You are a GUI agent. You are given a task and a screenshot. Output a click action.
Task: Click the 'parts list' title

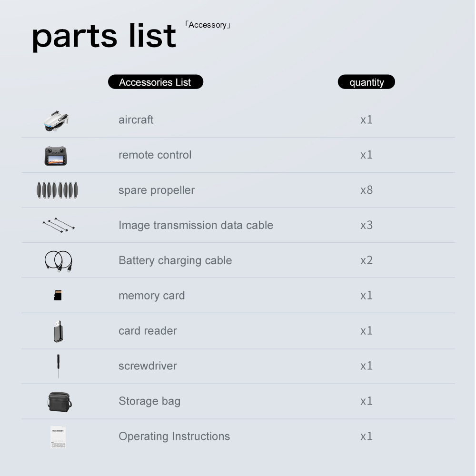pos(104,36)
